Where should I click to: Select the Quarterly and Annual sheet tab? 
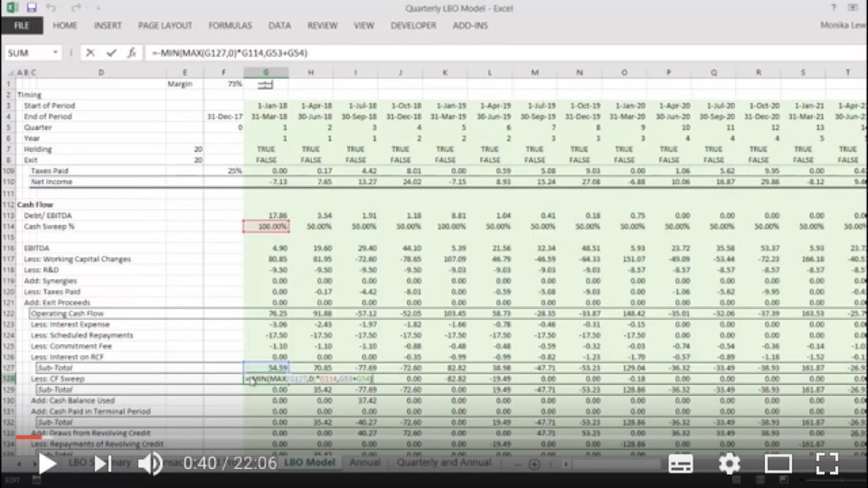click(444, 462)
